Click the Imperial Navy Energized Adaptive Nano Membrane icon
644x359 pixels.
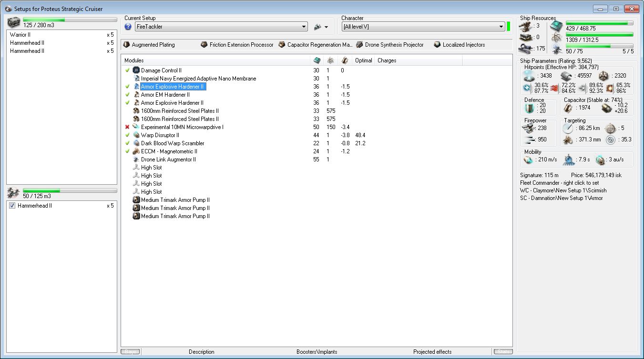click(x=136, y=79)
